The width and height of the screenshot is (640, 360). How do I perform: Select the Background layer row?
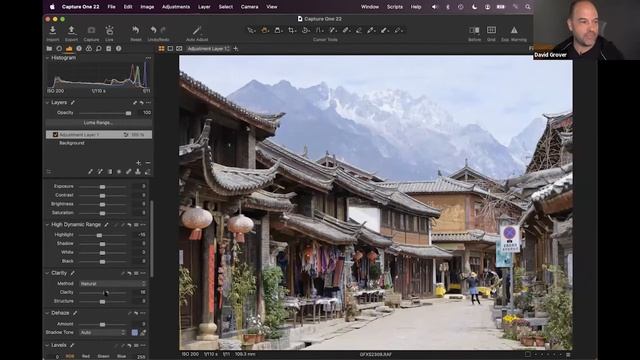pyautogui.click(x=98, y=143)
